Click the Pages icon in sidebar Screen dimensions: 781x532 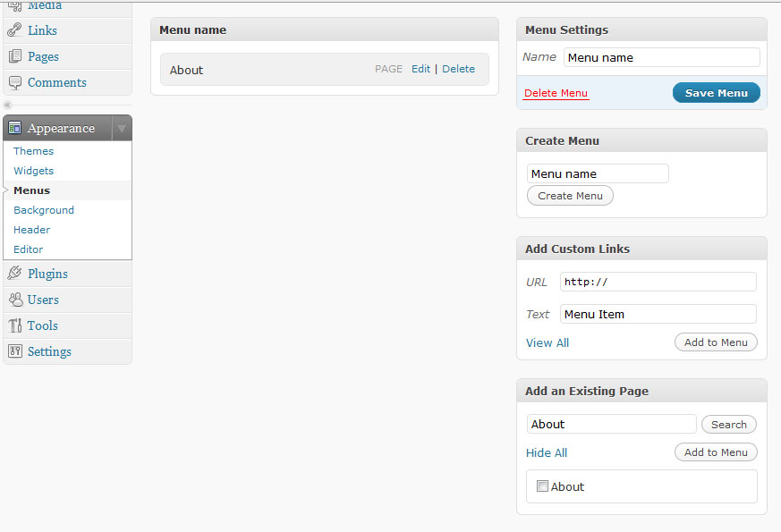pyautogui.click(x=15, y=56)
